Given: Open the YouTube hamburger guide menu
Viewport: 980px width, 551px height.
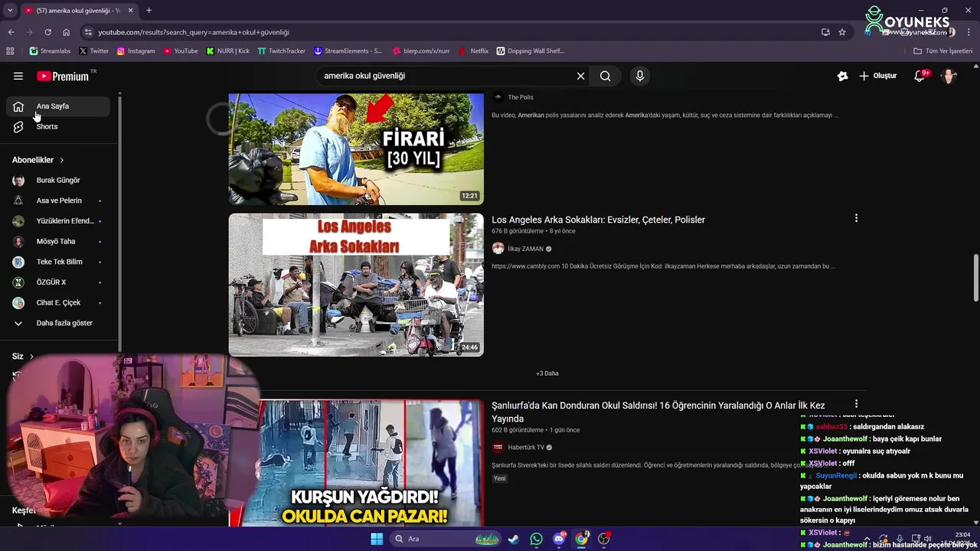Looking at the screenshot, I should coord(18,76).
